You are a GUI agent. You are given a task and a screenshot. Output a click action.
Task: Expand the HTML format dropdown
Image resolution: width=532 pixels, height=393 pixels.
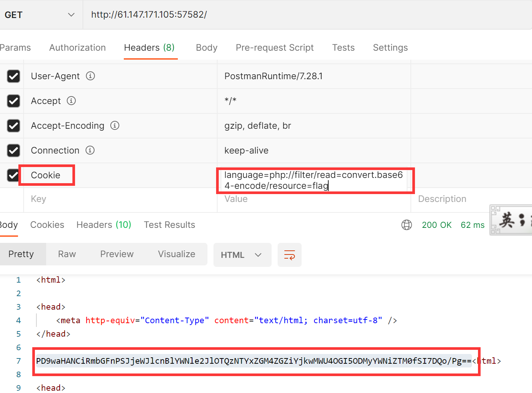(x=242, y=255)
